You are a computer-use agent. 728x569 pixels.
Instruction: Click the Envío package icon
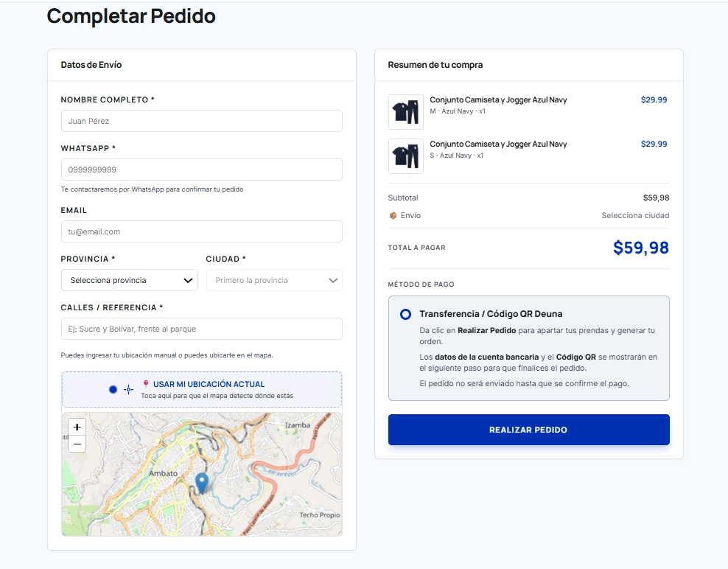pyautogui.click(x=392, y=215)
